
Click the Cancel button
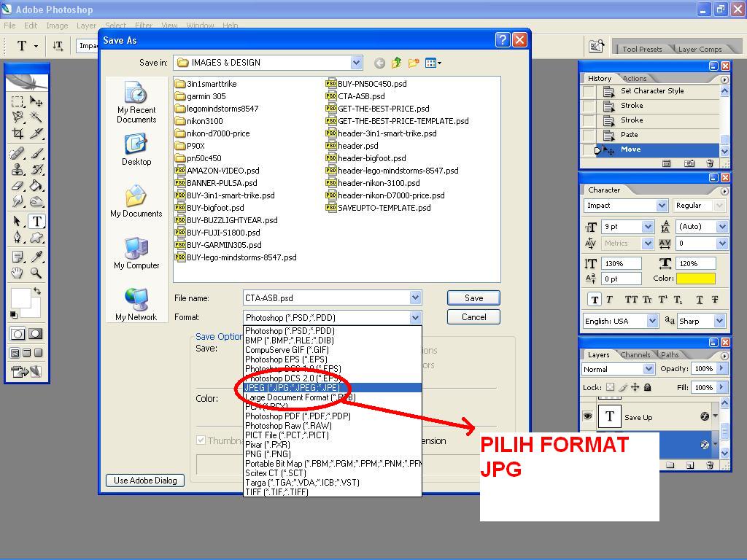[x=473, y=317]
